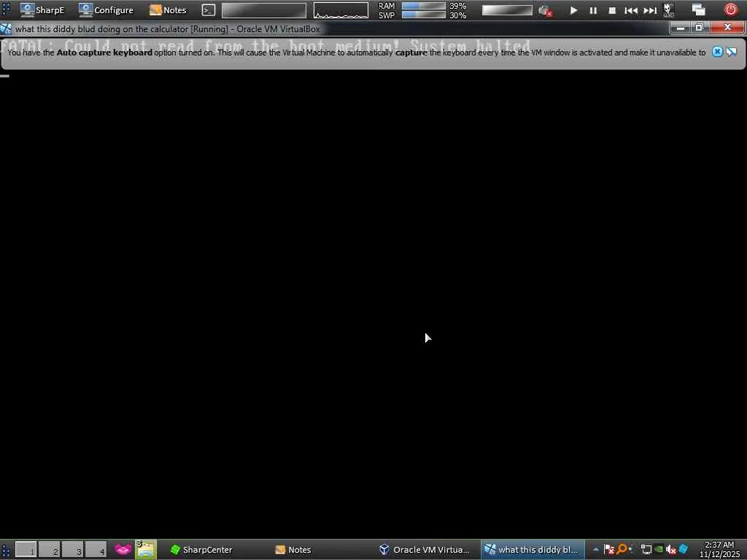Click the RAM usage bar
747x560 pixels.
click(x=424, y=6)
